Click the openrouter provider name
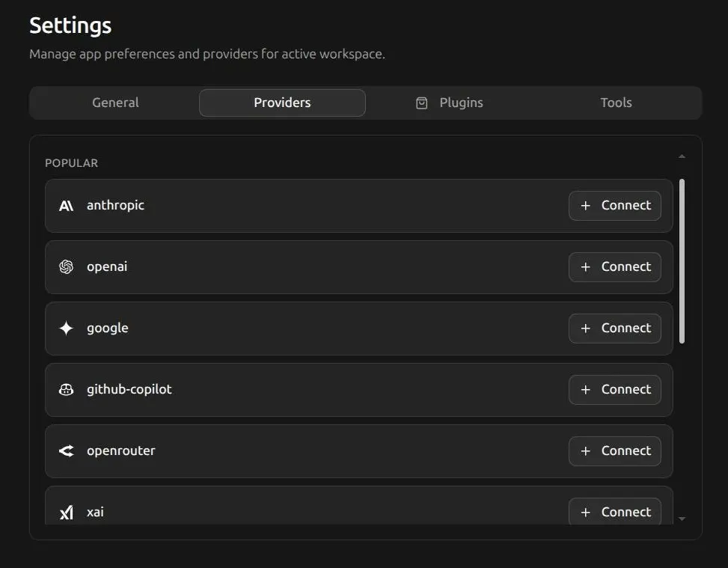 [x=120, y=451]
